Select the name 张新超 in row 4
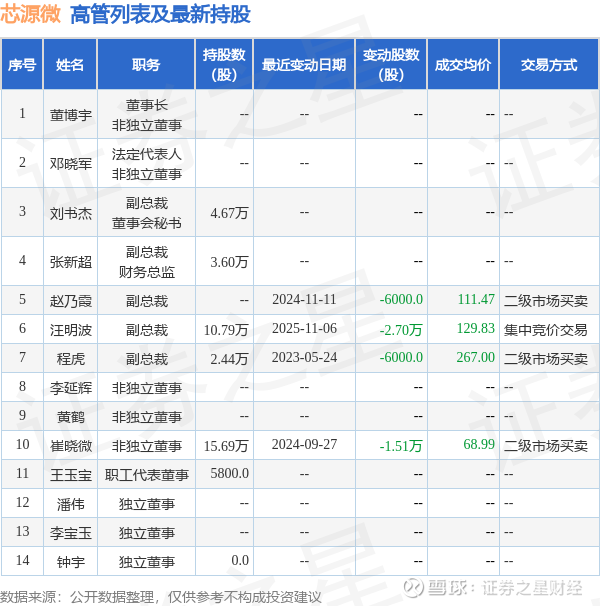The width and height of the screenshot is (600, 606). coord(71,262)
